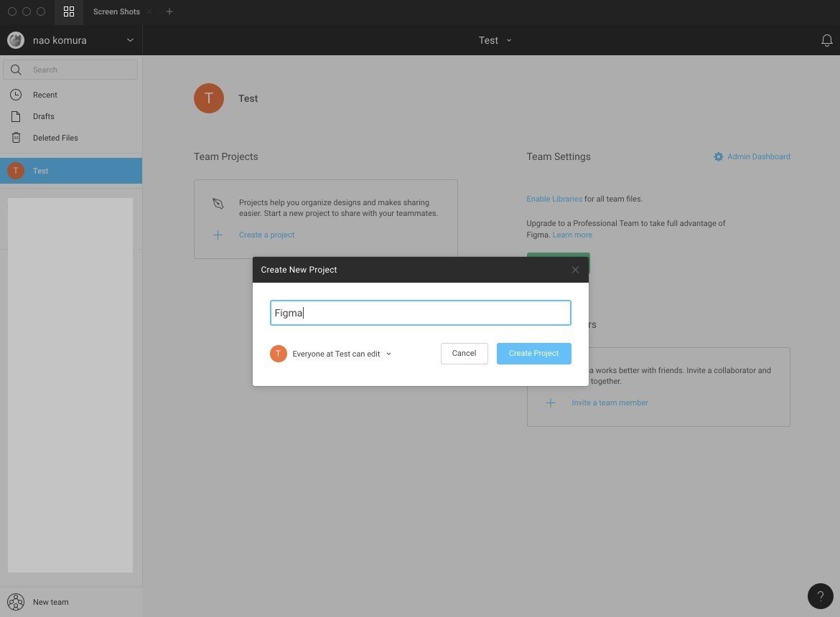Click the New team group icon
Image resolution: width=840 pixels, height=617 pixels.
(x=16, y=602)
